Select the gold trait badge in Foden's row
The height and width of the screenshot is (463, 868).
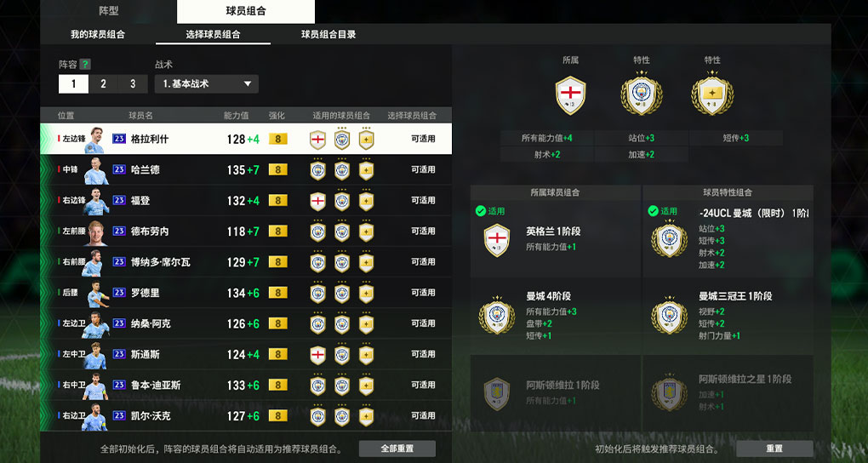point(366,201)
